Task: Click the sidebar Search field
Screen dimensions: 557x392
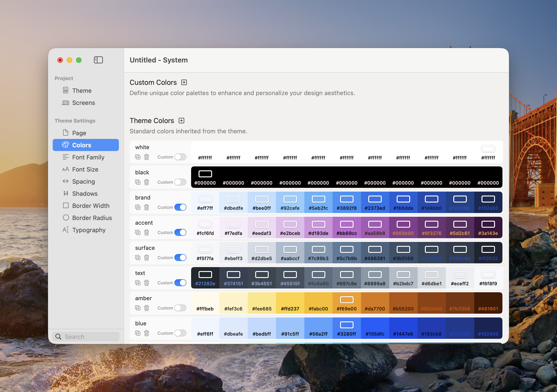Action: coord(86,337)
